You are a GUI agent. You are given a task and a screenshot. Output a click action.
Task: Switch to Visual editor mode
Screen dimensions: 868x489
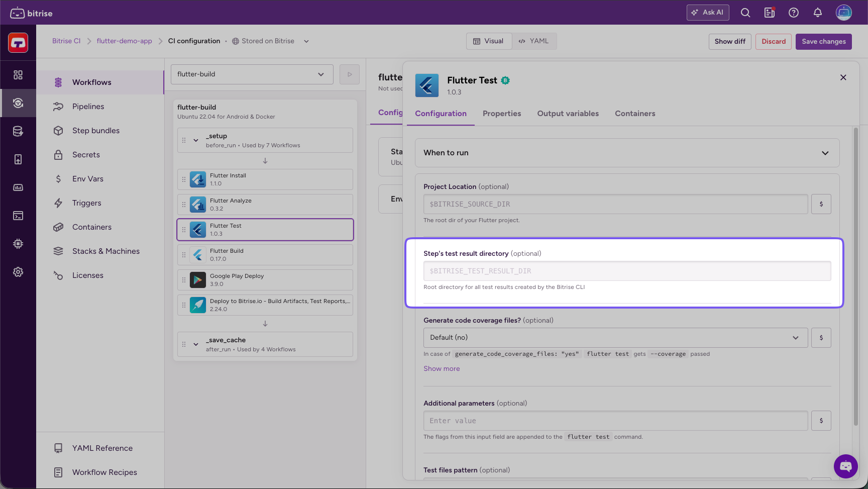489,41
